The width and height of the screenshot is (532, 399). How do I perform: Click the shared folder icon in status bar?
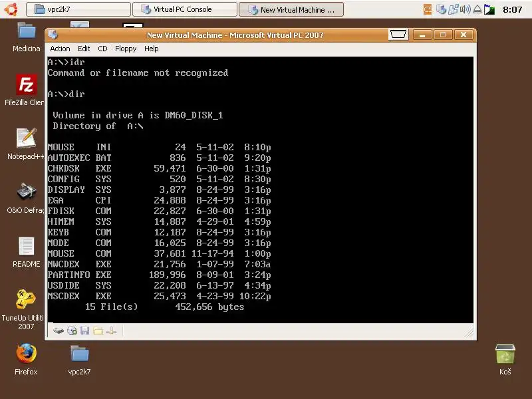point(98,331)
